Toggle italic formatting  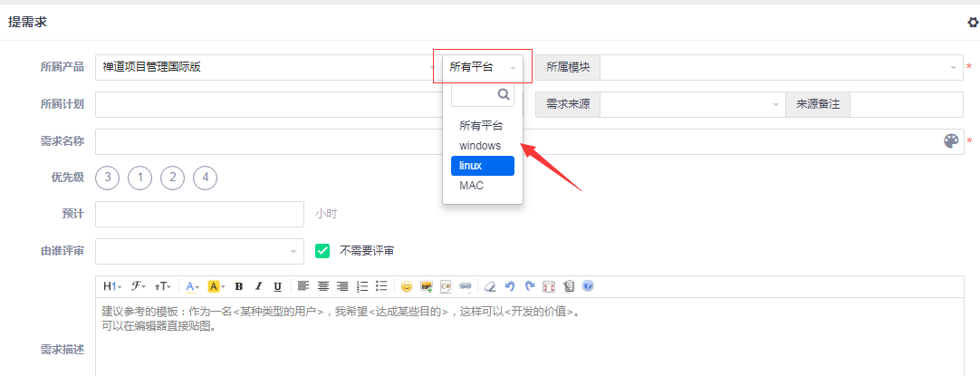pos(258,286)
